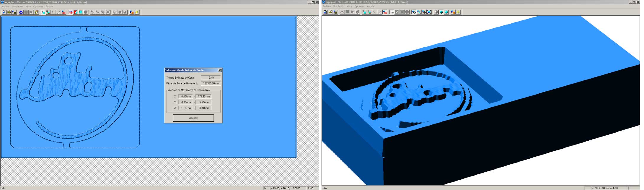The image size is (644, 190).
Task: Click the New document icon in right window
Action: 325,12
